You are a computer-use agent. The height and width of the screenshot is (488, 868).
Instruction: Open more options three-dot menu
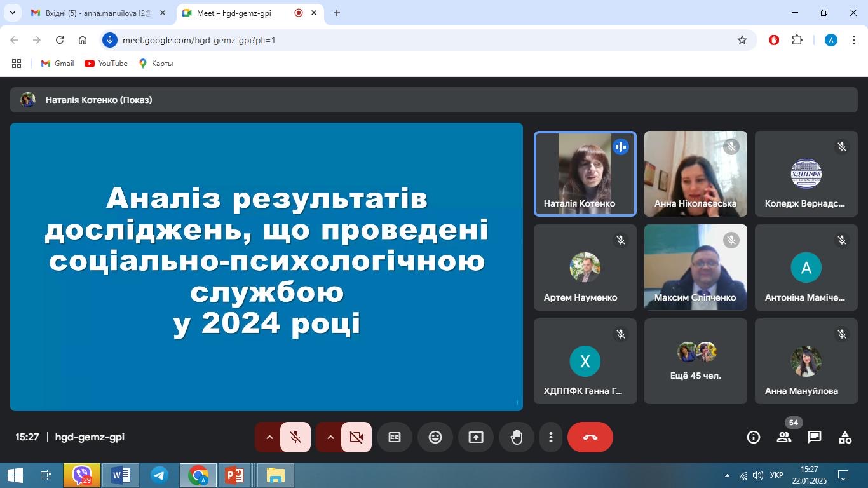(x=551, y=437)
